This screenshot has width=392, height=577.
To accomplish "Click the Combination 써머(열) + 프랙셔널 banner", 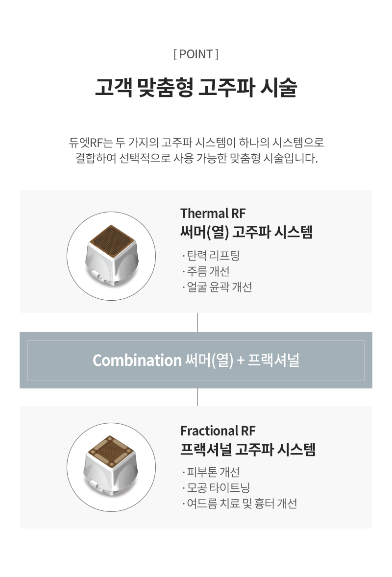I will (196, 360).
